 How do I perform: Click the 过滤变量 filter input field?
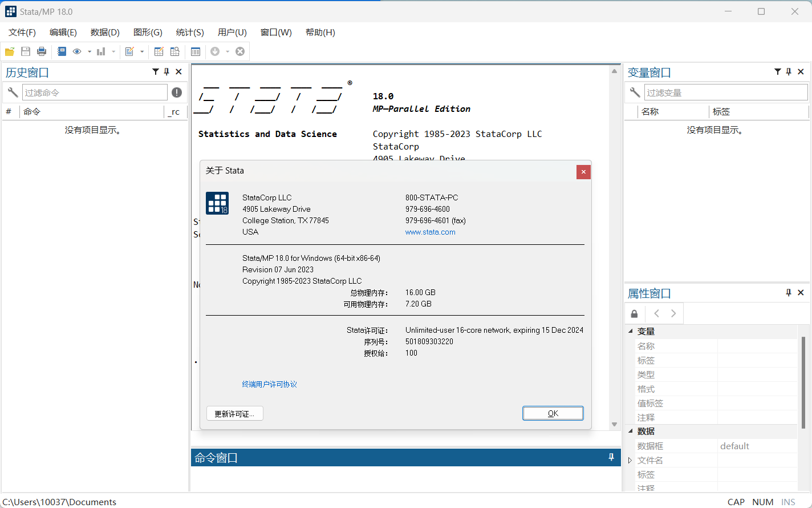pyautogui.click(x=726, y=92)
